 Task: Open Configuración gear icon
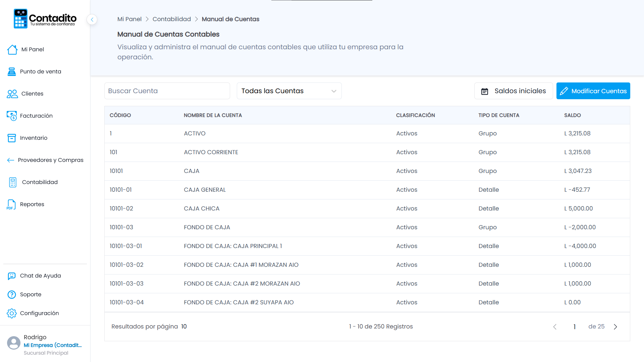(x=12, y=313)
